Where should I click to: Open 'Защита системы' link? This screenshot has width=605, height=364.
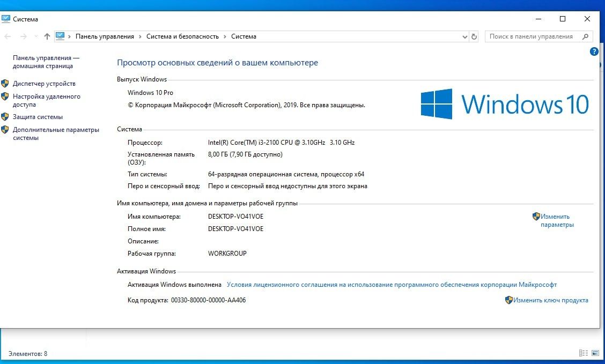38,117
